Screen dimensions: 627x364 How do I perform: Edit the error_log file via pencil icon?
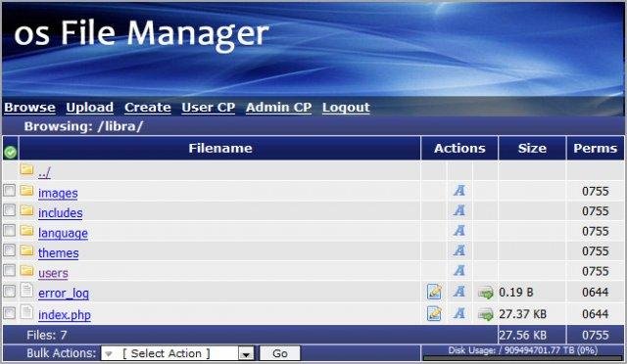(x=434, y=292)
